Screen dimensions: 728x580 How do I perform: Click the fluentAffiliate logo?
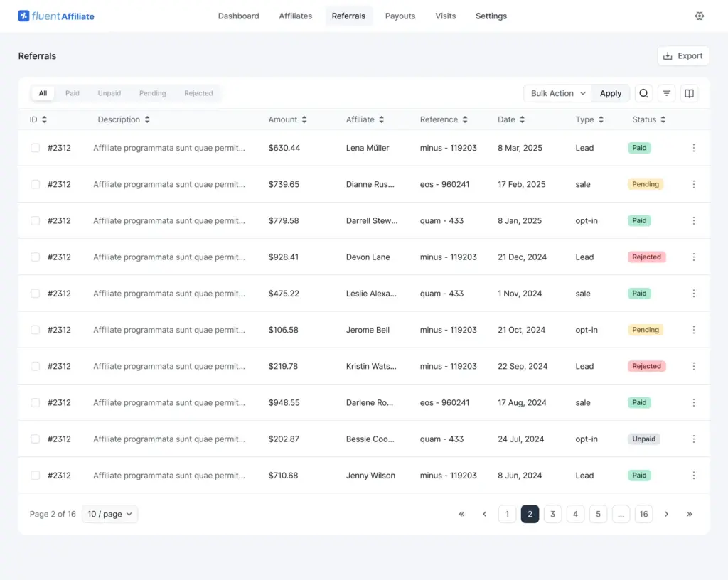point(56,16)
